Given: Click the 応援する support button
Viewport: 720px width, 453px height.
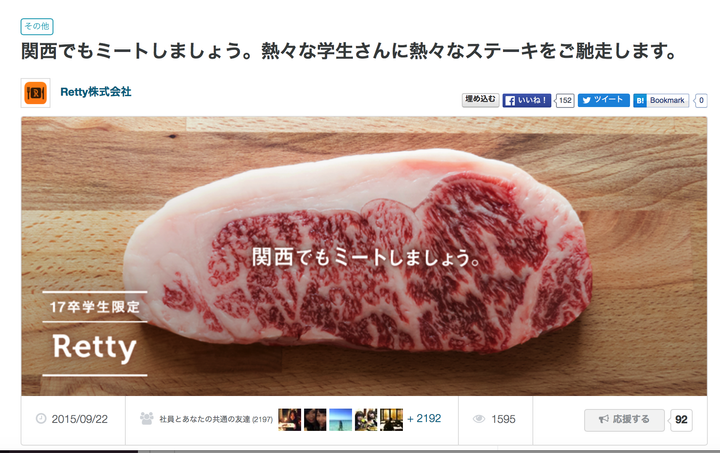Looking at the screenshot, I should click(x=624, y=419).
